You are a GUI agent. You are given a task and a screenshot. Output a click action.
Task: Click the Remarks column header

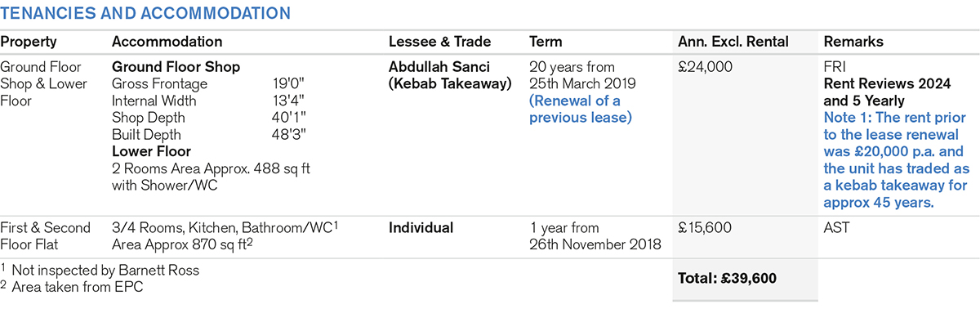click(x=853, y=42)
